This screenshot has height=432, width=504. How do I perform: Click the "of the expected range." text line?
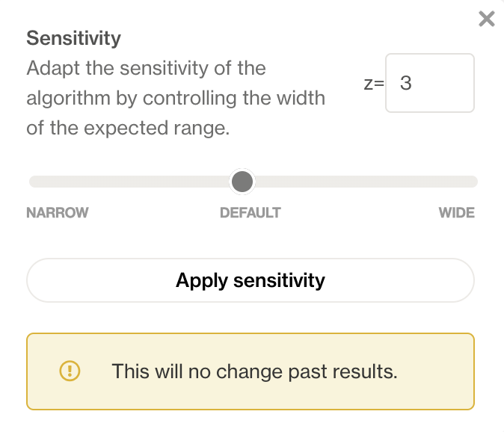[128, 128]
